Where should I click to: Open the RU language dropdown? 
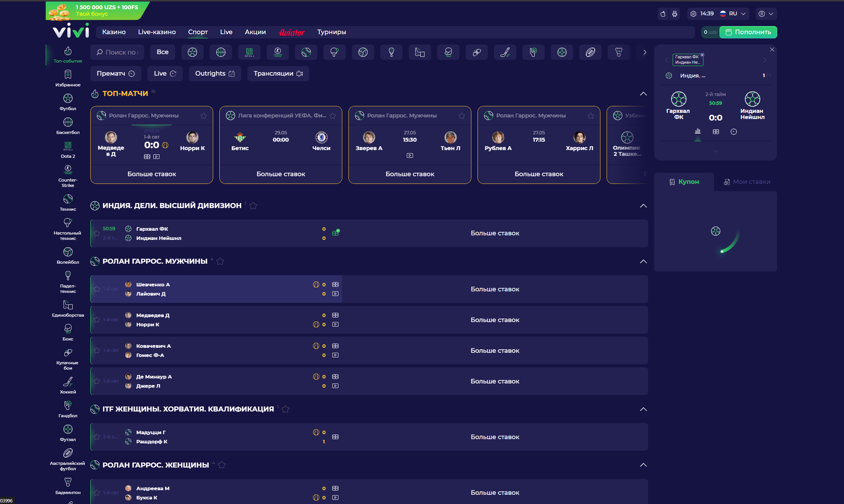pos(733,14)
